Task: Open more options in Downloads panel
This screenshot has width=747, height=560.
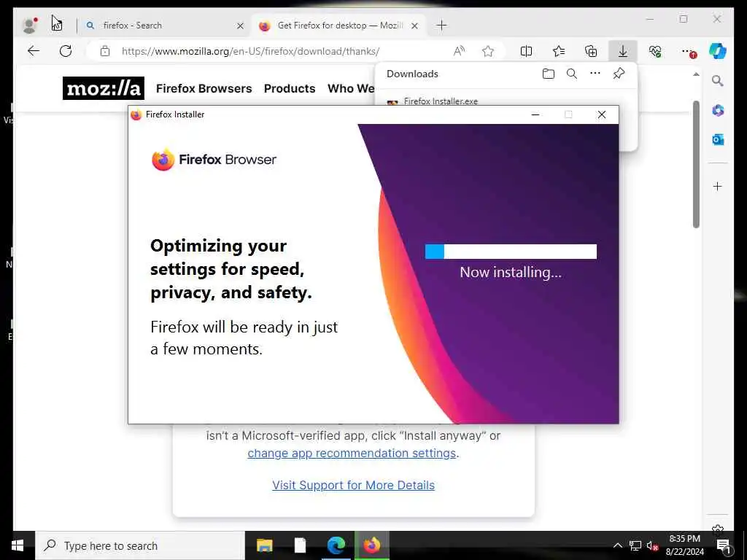Action: point(595,74)
